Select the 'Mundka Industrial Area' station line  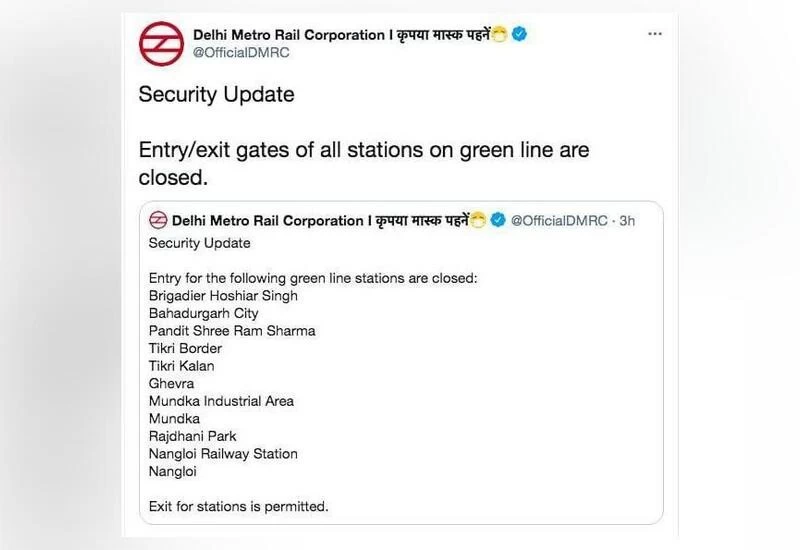tap(221, 401)
